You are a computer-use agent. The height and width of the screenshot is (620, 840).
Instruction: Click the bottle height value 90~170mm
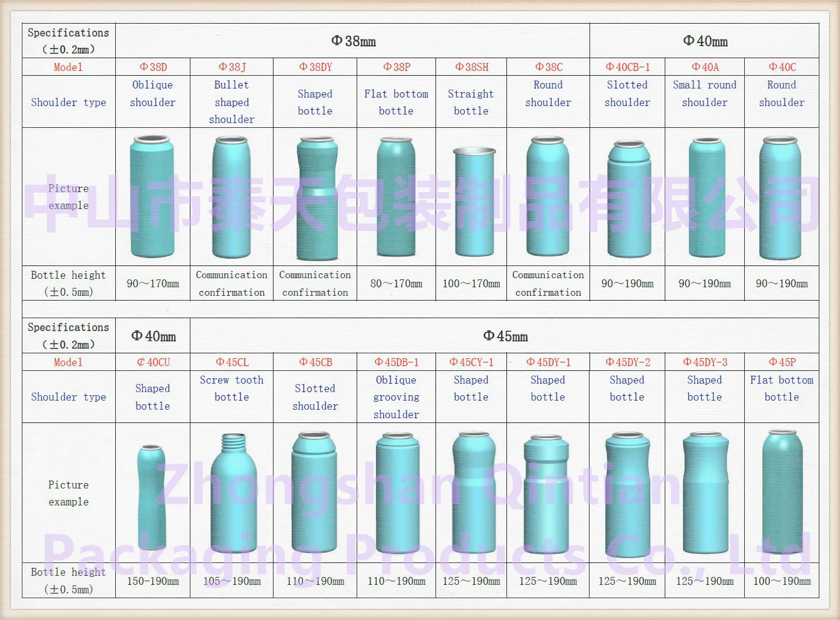153,283
